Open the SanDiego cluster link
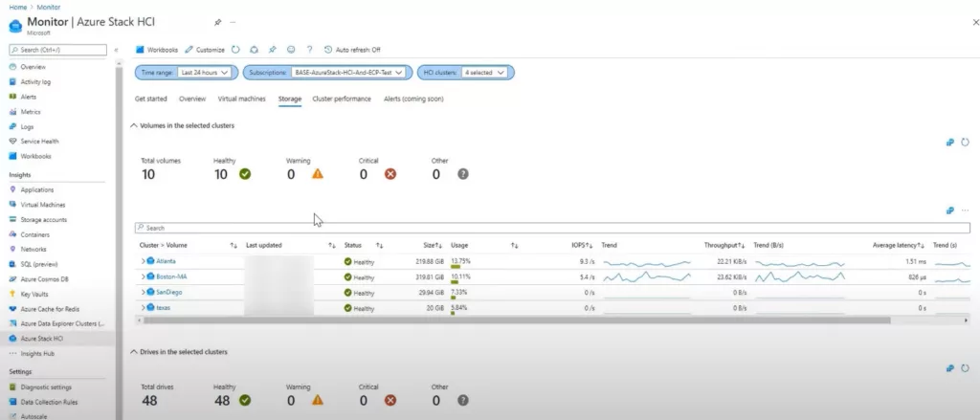The width and height of the screenshot is (980, 420). (168, 292)
